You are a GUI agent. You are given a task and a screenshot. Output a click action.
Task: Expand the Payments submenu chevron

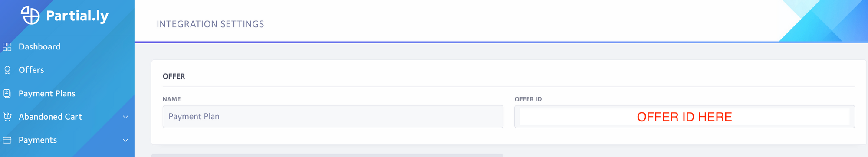(x=125, y=140)
